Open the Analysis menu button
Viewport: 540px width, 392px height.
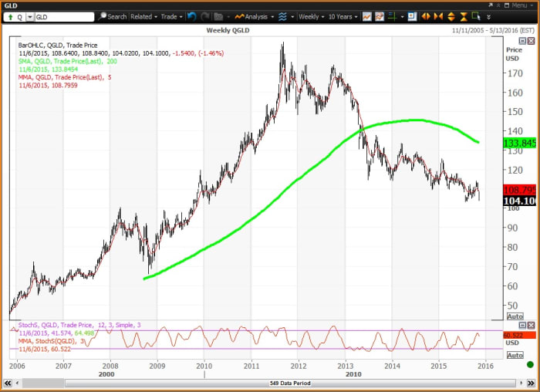pos(255,16)
